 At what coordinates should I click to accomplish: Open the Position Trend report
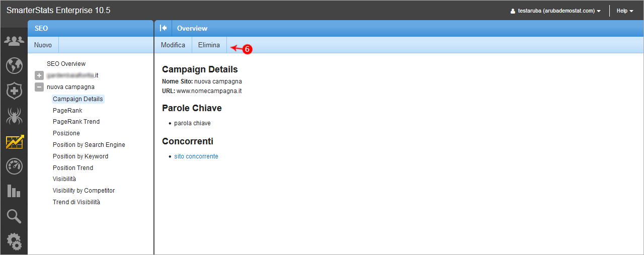[73, 168]
